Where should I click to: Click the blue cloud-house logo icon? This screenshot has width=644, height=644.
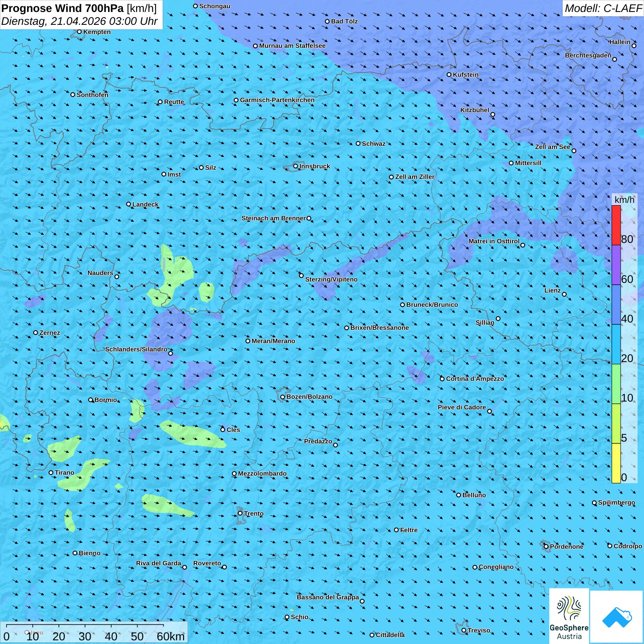[x=617, y=617]
